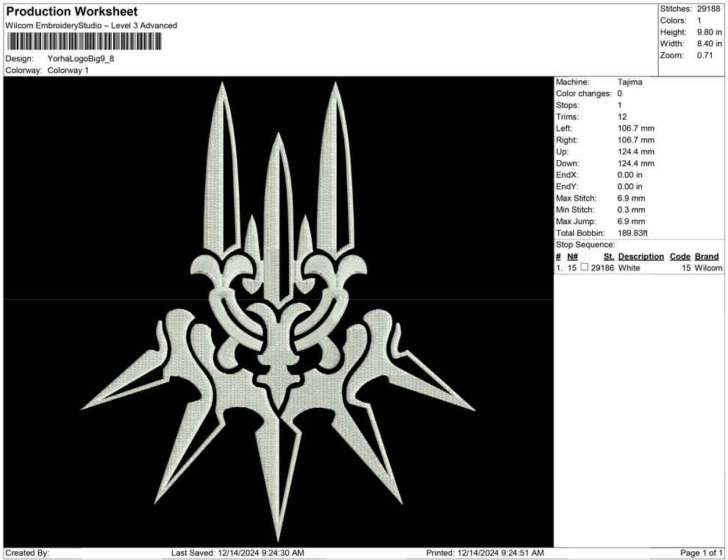The height and width of the screenshot is (560, 728).
Task: Click the St. column header
Action: coord(607,256)
